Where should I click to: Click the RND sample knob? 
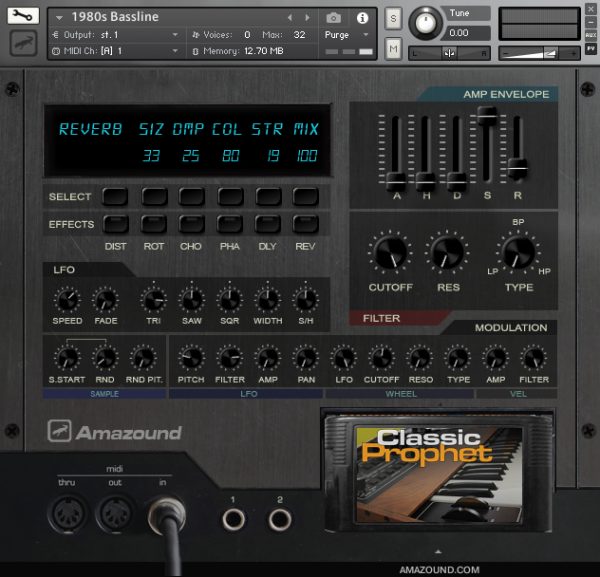(105, 358)
